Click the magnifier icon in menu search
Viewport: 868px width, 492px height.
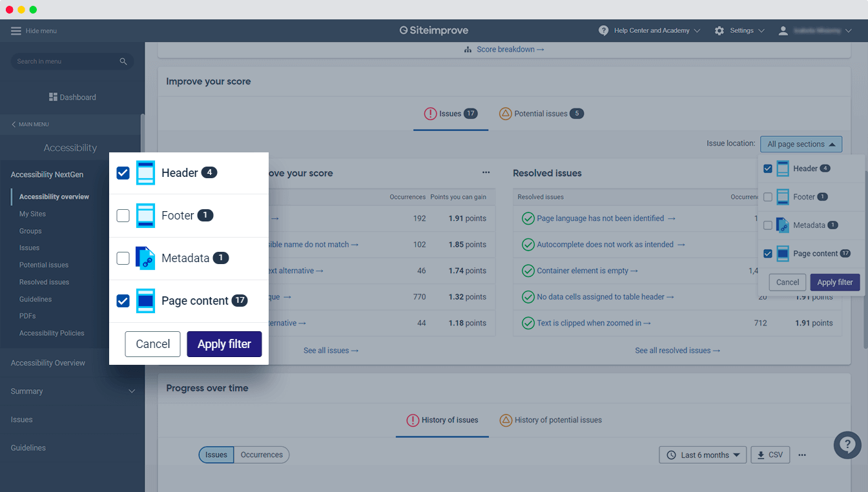[123, 61]
